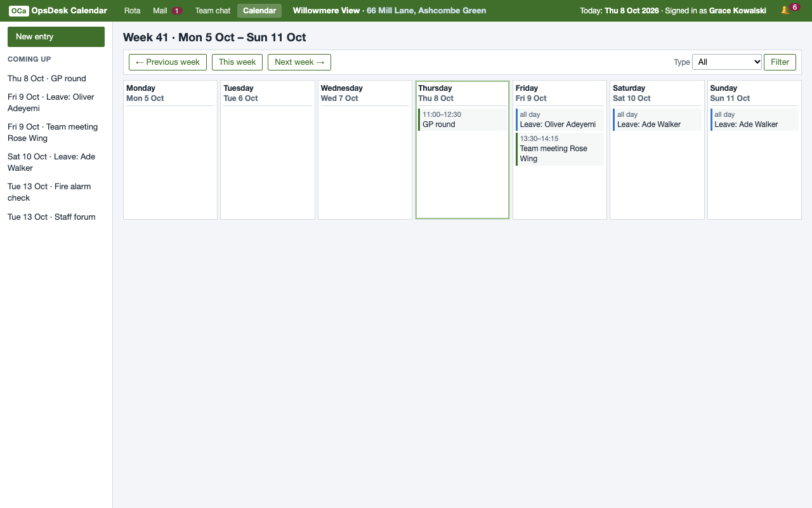Click the Tuesday Tue 6 Oct header
Image resolution: width=812 pixels, height=508 pixels.
click(x=268, y=93)
